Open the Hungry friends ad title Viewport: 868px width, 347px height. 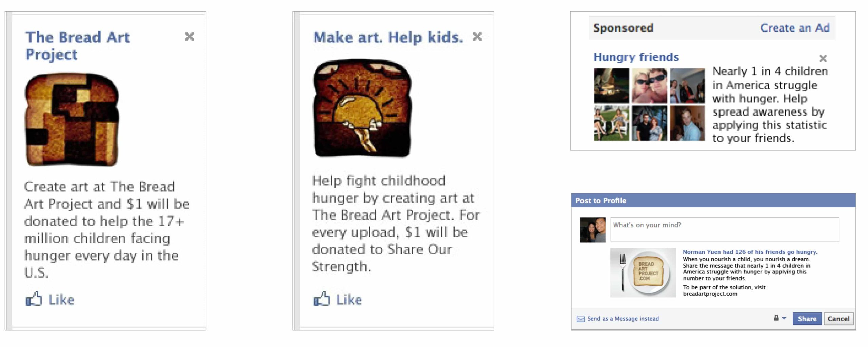[x=636, y=57]
